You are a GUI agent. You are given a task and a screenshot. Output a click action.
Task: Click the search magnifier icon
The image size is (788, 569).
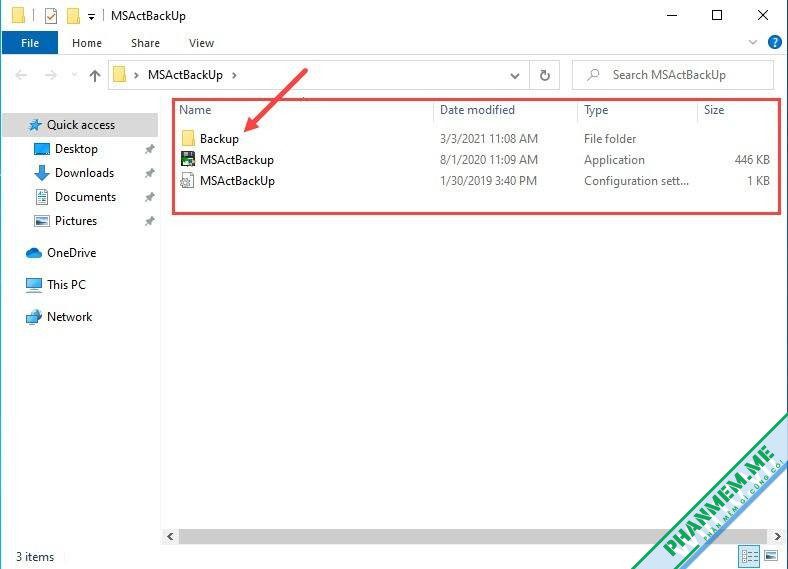pyautogui.click(x=594, y=75)
